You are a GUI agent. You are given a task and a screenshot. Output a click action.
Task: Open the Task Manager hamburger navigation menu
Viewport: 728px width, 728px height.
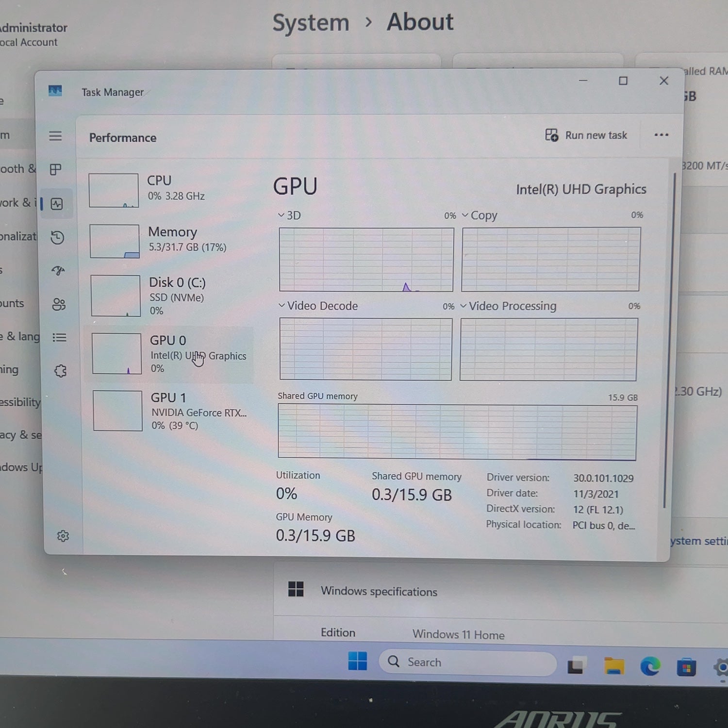pos(55,136)
